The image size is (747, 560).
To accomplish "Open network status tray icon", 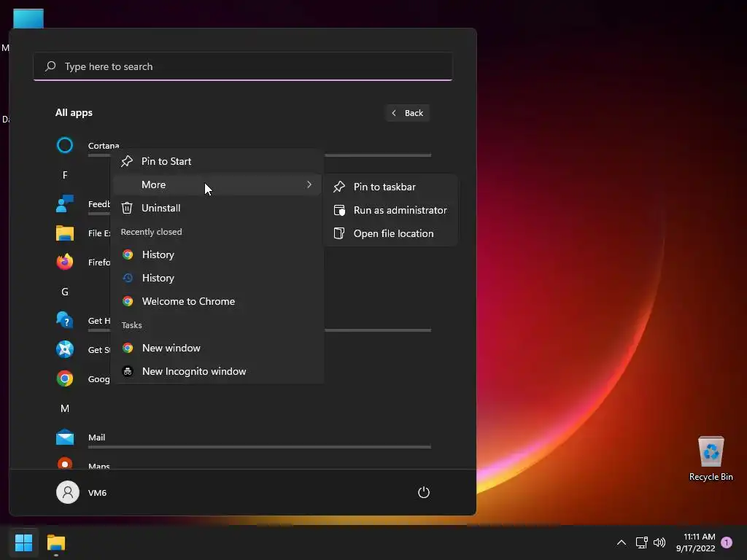I will (x=641, y=542).
